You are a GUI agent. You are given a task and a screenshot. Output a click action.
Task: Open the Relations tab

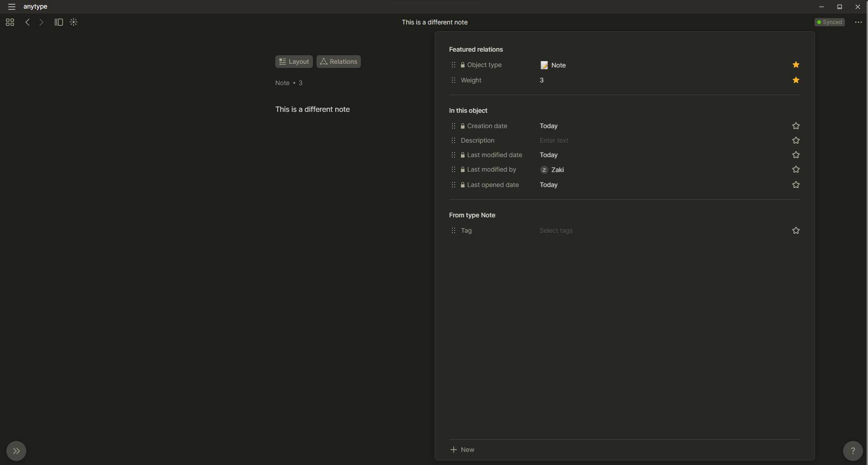point(339,62)
